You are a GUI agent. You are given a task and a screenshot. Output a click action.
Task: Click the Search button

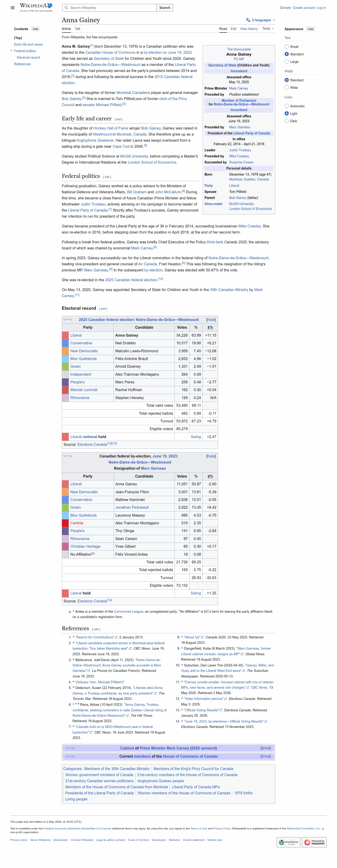(x=165, y=8)
